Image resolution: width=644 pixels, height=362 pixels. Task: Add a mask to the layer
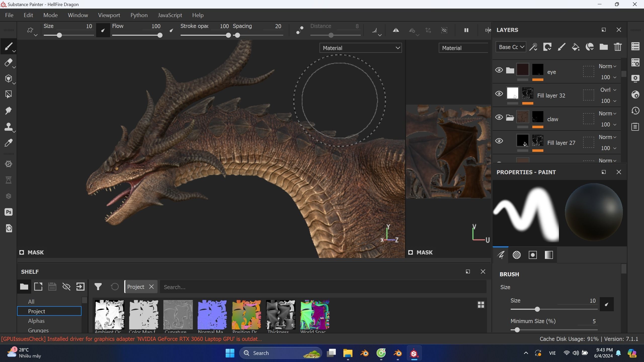(547, 47)
